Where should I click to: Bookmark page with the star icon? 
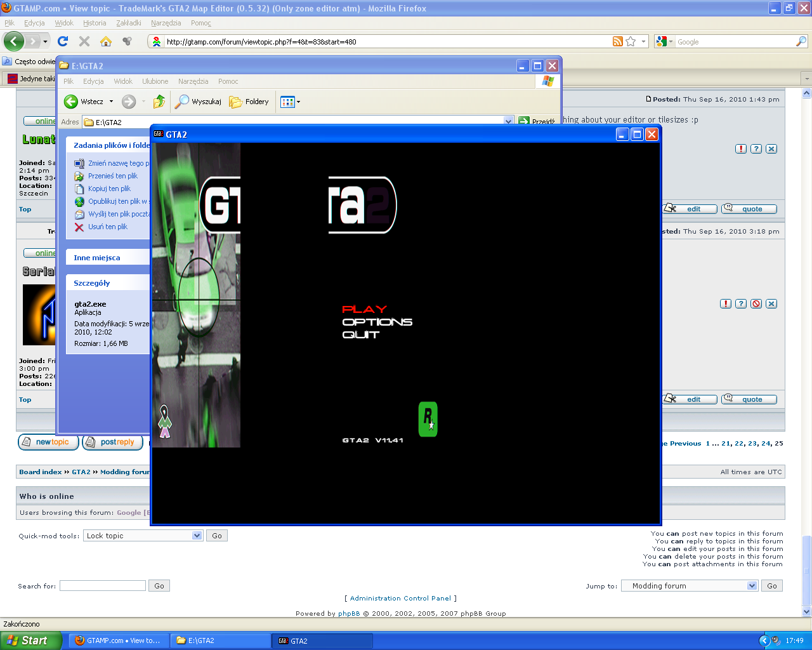(x=631, y=42)
